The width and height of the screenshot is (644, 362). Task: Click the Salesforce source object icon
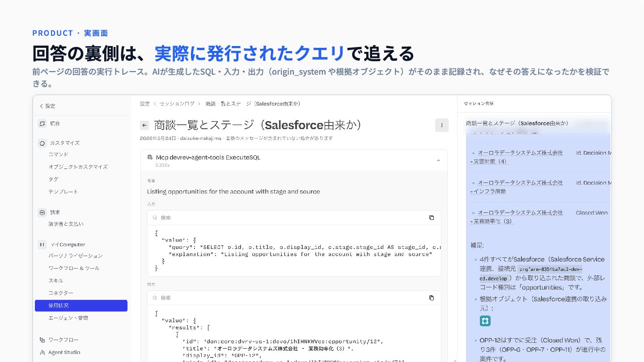(x=485, y=321)
